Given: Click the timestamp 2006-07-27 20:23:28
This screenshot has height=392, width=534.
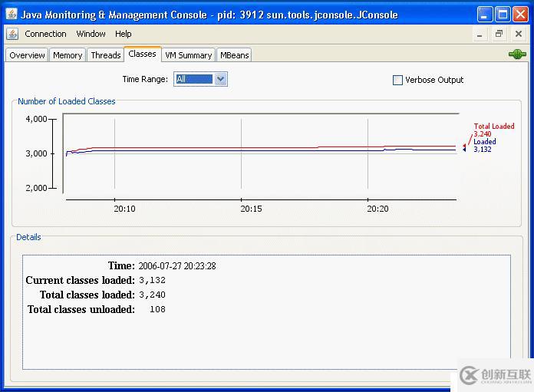Looking at the screenshot, I should [x=177, y=266].
